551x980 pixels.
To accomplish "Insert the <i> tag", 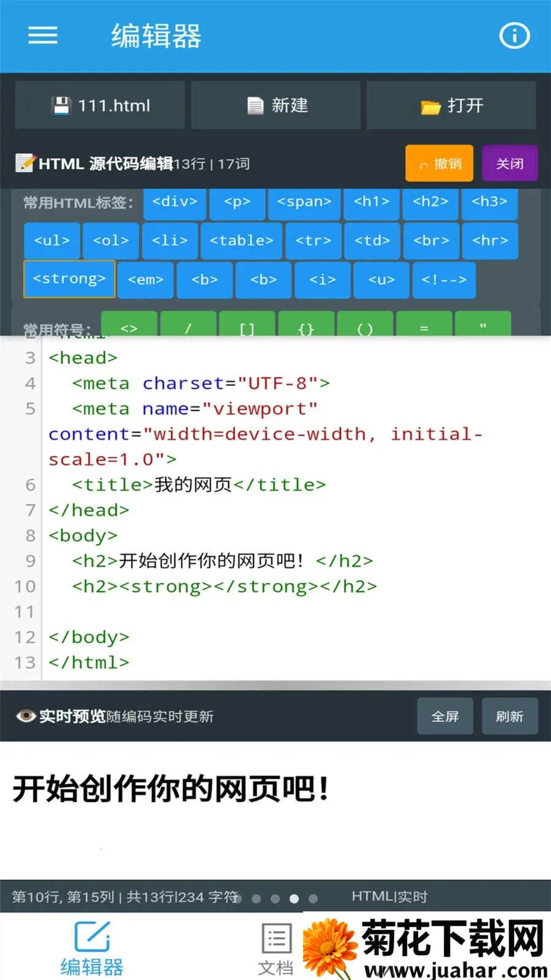I will point(323,281).
